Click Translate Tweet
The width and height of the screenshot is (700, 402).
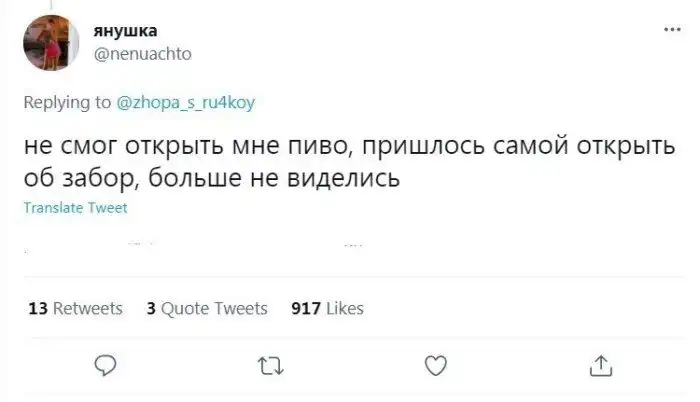tap(76, 208)
